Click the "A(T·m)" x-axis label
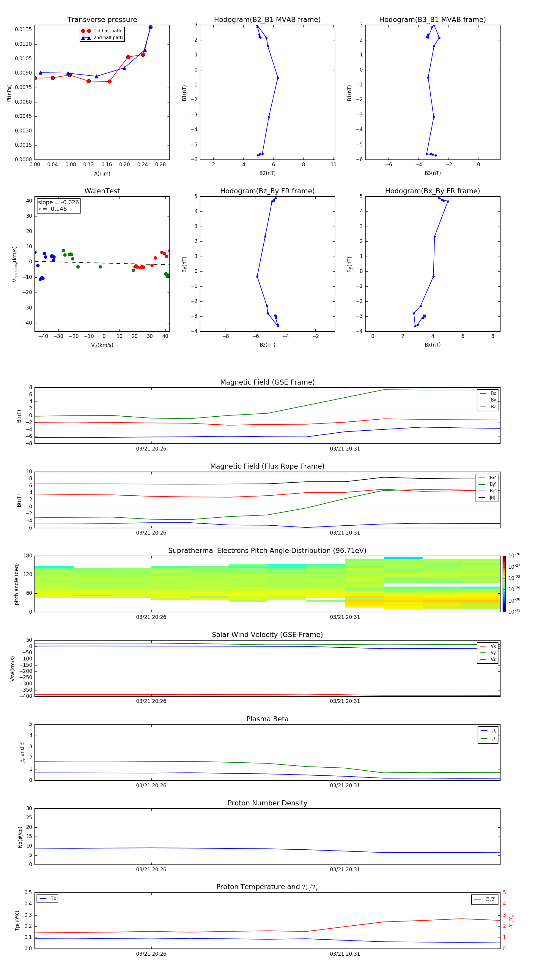535x980 pixels. [x=102, y=173]
